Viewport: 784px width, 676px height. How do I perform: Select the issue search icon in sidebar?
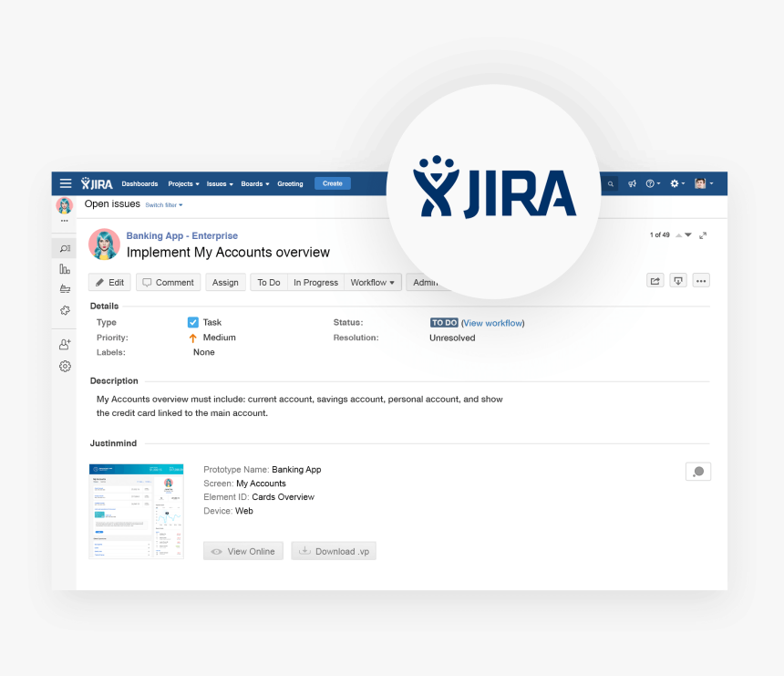point(65,248)
